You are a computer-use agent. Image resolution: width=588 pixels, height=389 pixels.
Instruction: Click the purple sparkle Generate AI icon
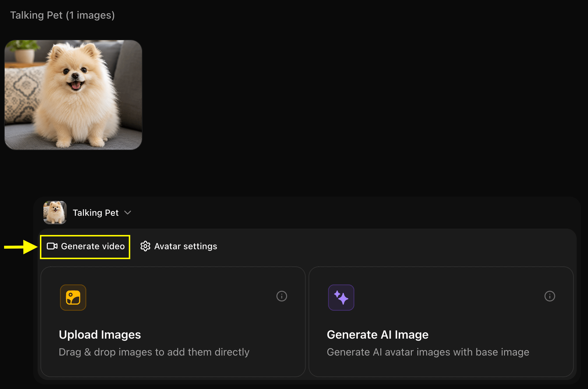point(341,298)
